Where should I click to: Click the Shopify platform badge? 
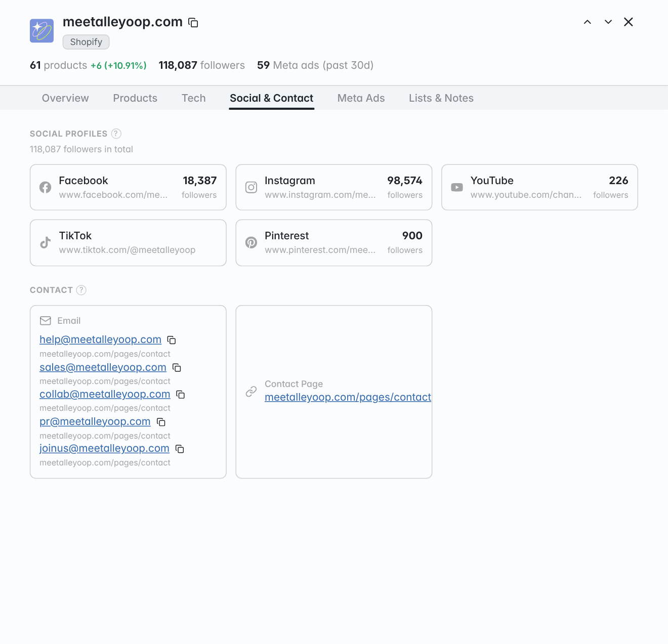pyautogui.click(x=86, y=42)
